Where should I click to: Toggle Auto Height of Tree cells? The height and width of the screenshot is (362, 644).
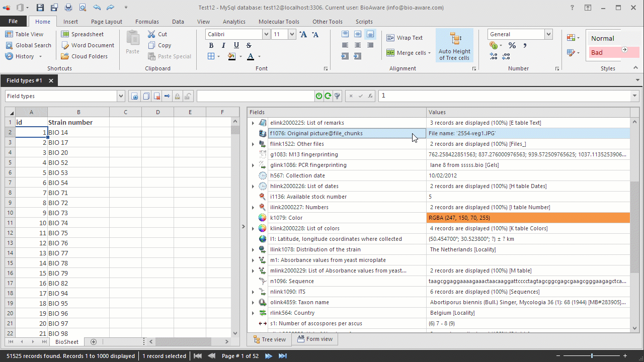(454, 45)
